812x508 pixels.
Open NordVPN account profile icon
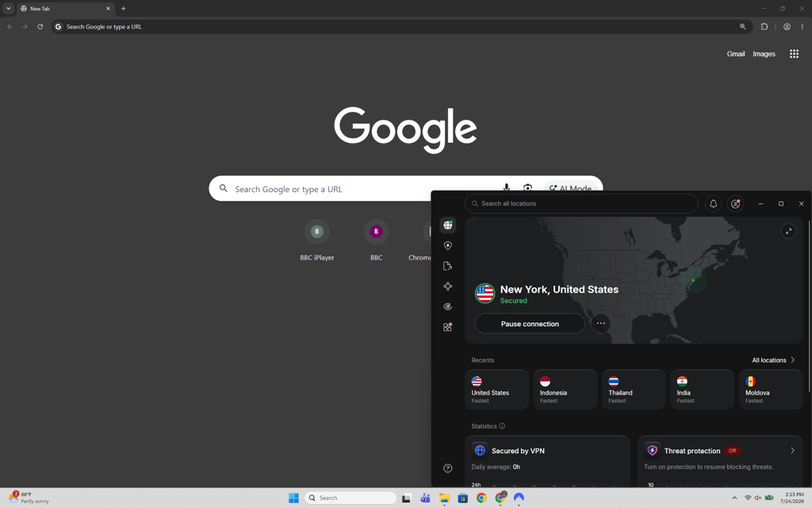[735, 204]
